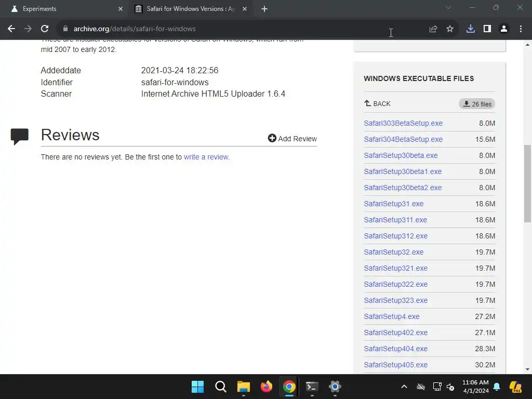Open Windows taskbar search
532x399 pixels.
[220, 387]
